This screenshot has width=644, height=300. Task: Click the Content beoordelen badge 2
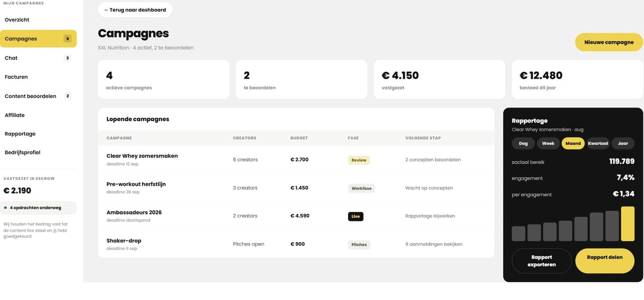pos(67,96)
